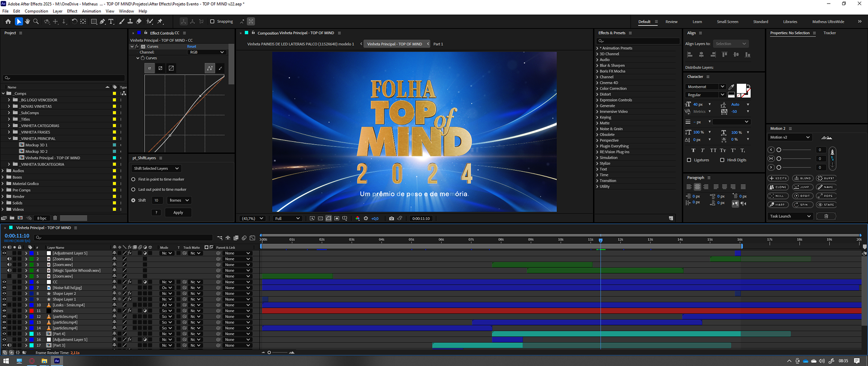Expand the _VINHETA CATEGORIAS folder
The image size is (868, 366).
9,126
